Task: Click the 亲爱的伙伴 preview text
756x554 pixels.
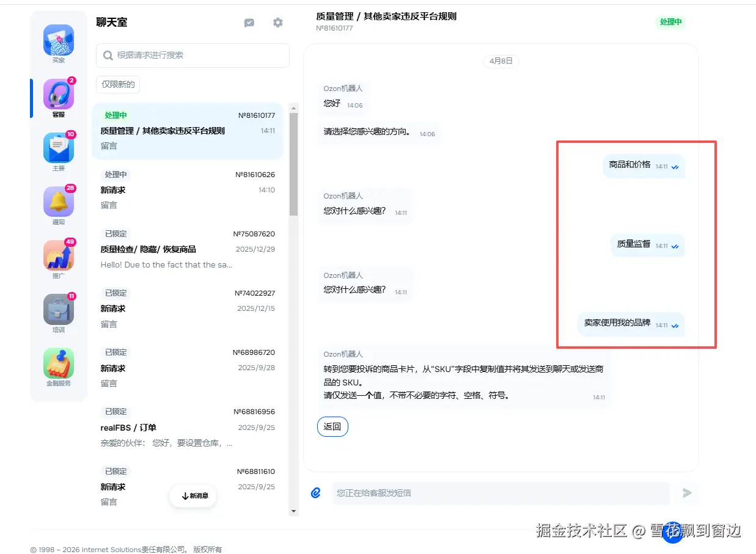Action: pyautogui.click(x=166, y=443)
